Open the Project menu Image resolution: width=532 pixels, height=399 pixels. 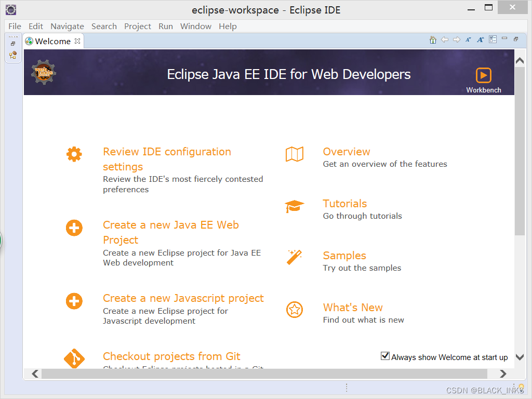coord(137,26)
